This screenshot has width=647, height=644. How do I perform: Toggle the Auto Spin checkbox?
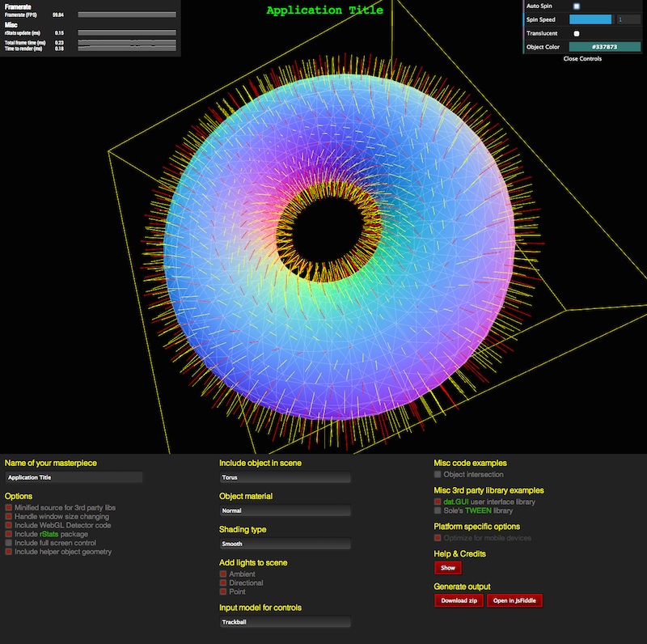(577, 6)
